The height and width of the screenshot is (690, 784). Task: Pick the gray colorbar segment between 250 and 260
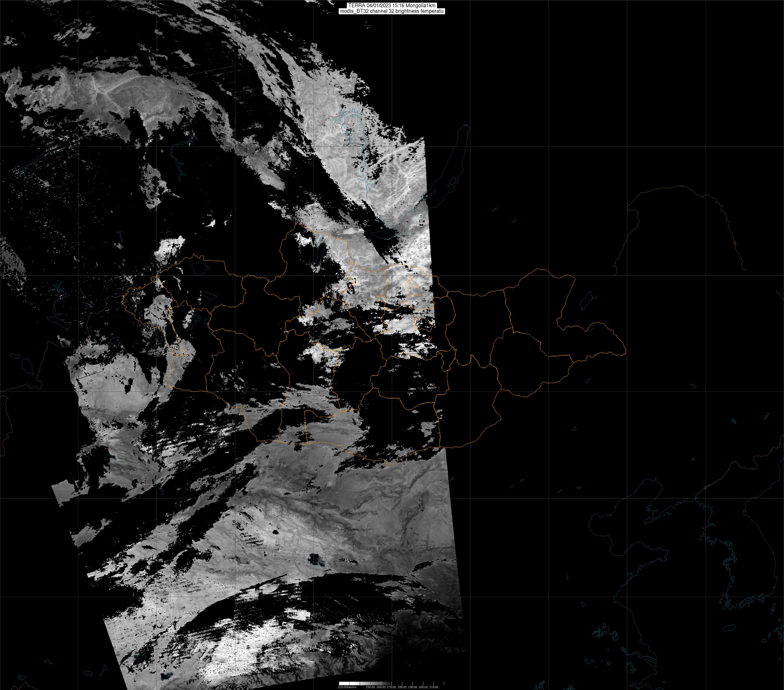(x=376, y=683)
